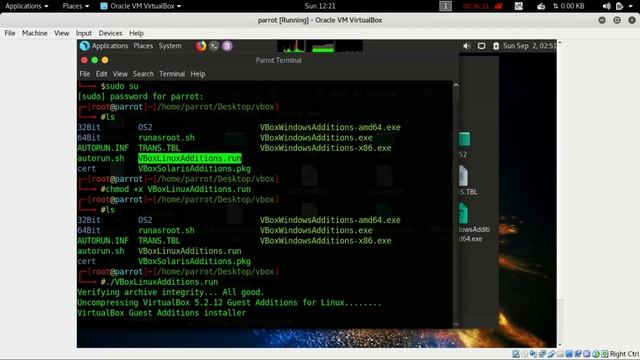Click 'VBoxWindowsAdditions-amd64.exe' in first ls listing
The height and width of the screenshot is (360, 640).
click(x=330, y=127)
